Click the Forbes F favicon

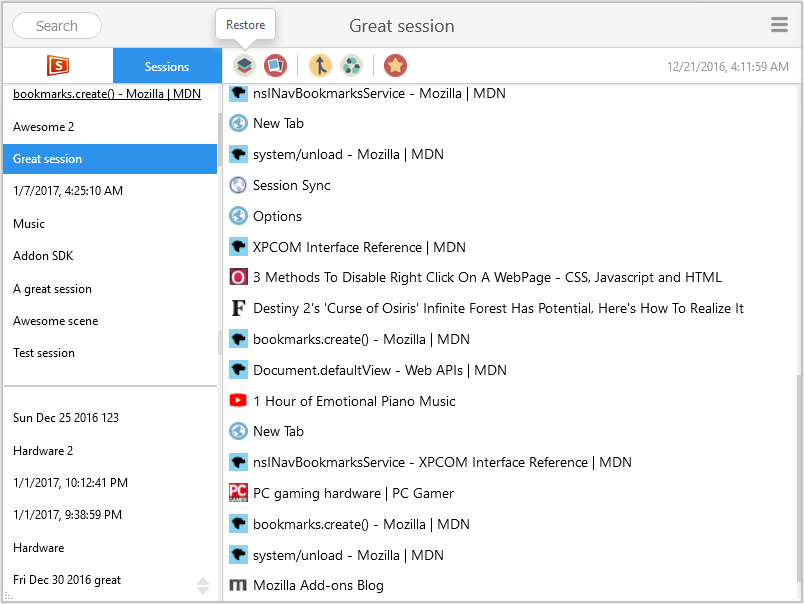pos(238,308)
